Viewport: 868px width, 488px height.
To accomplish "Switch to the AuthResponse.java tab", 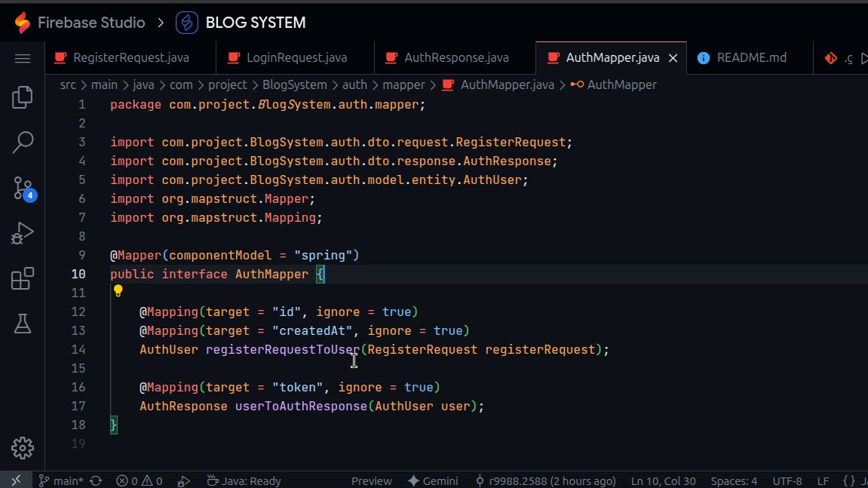I will (455, 57).
